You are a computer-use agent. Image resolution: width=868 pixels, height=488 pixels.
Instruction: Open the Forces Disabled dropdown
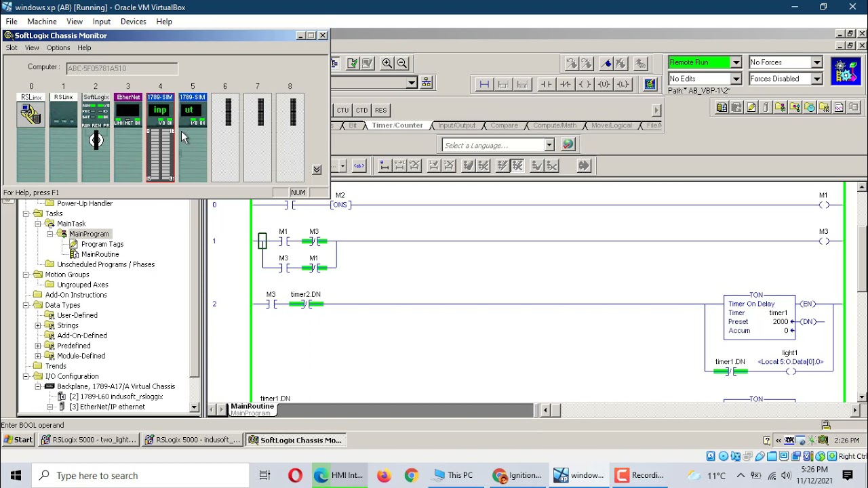click(x=816, y=79)
